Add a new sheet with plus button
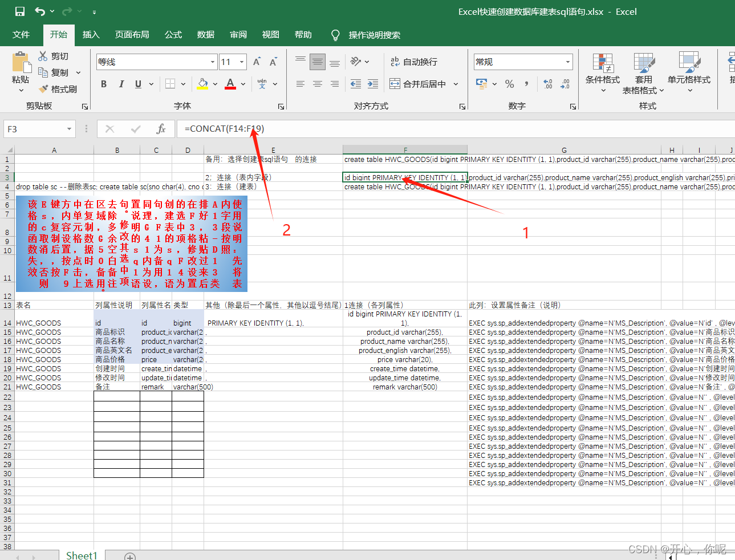Viewport: 735px width, 560px height. [130, 556]
